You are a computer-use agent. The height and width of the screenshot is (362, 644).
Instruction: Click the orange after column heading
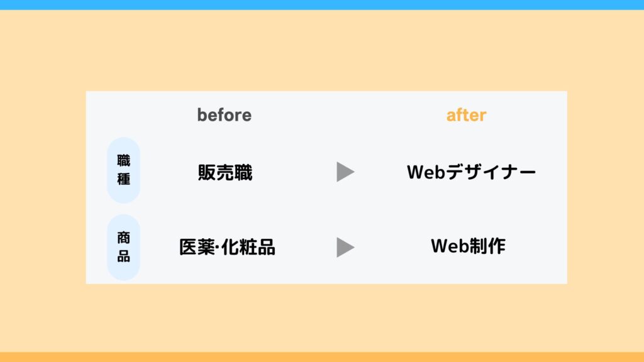pos(466,115)
